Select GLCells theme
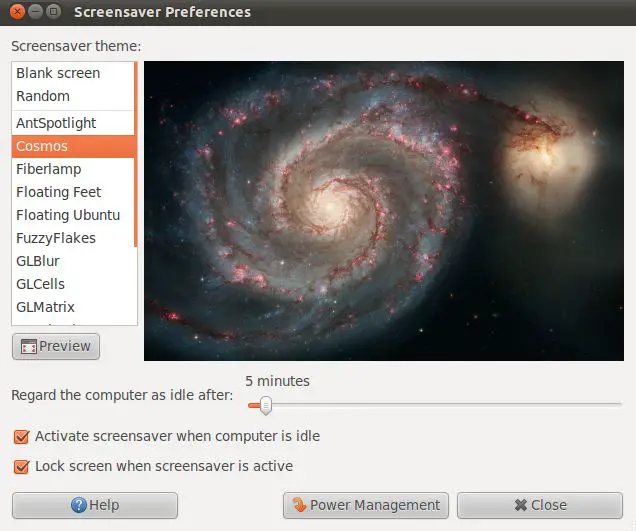Image resolution: width=636 pixels, height=531 pixels. [41, 284]
